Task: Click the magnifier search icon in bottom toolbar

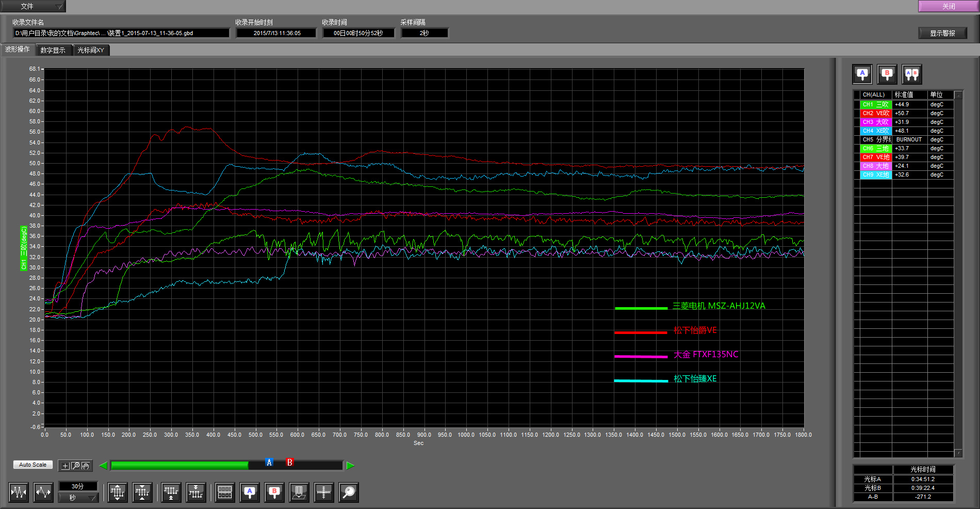Action: point(349,492)
